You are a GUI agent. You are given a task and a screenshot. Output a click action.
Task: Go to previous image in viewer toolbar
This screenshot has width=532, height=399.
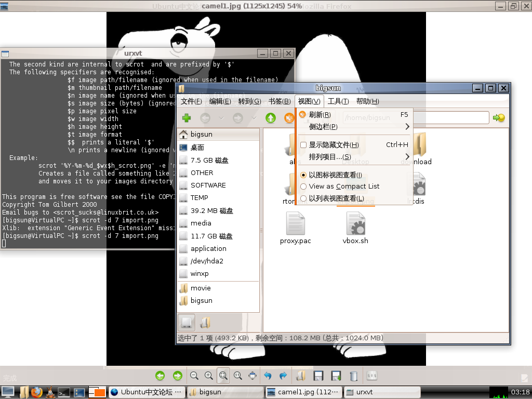160,376
